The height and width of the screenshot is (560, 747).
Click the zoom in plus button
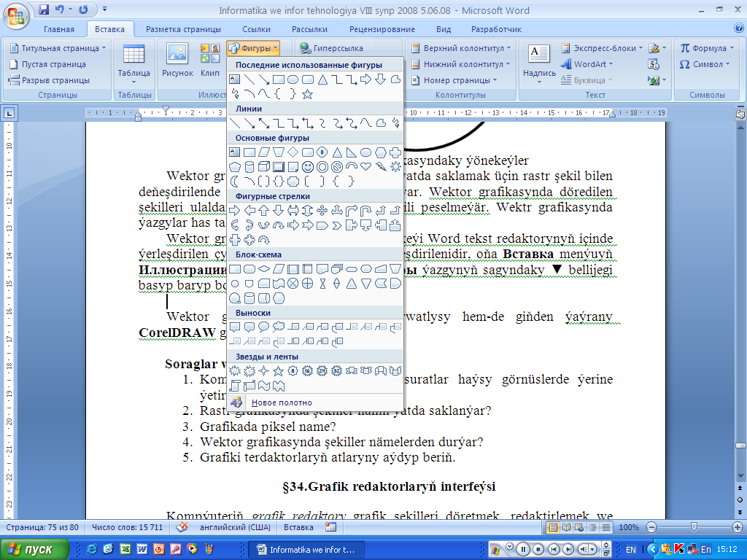(738, 527)
